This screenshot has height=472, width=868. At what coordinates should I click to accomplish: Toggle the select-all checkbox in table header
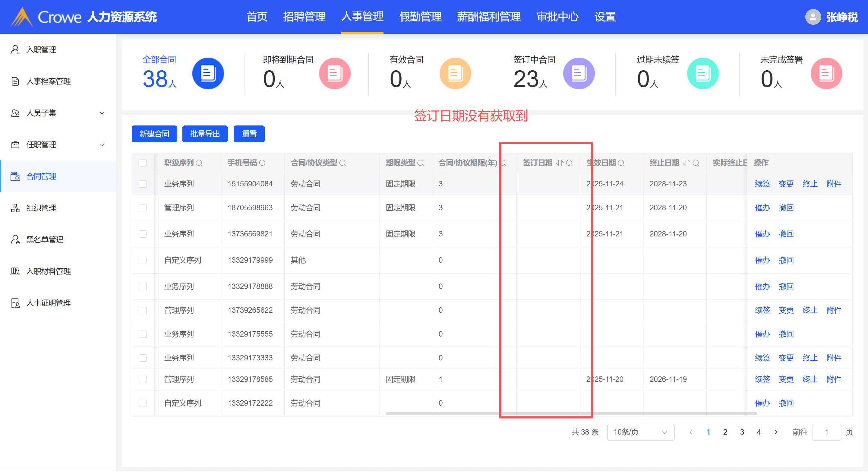(143, 163)
